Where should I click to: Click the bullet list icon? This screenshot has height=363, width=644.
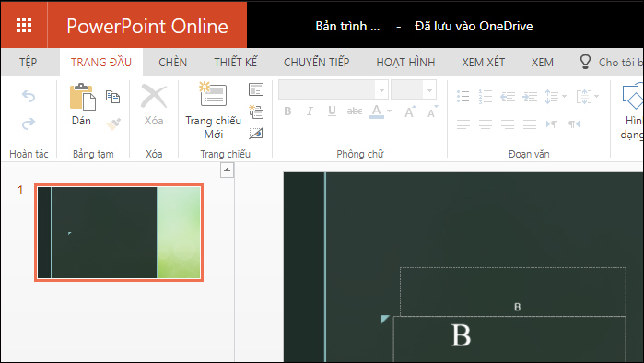(x=463, y=97)
